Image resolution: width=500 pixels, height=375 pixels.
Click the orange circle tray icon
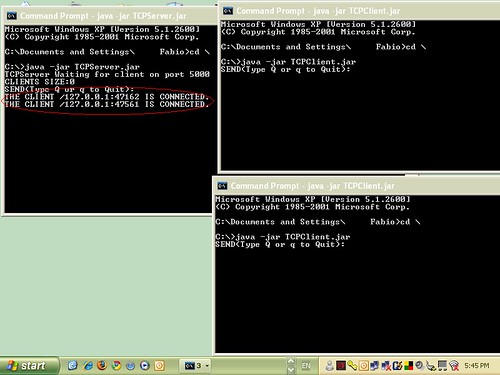tap(363, 366)
